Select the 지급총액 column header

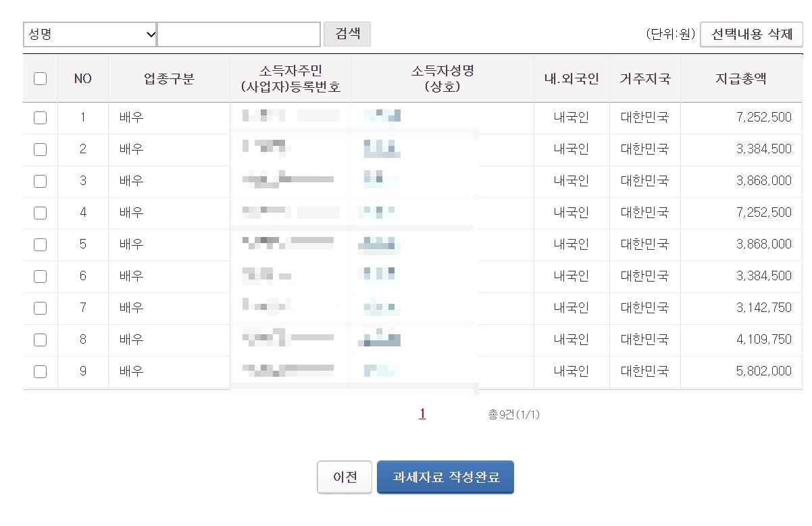pyautogui.click(x=741, y=78)
